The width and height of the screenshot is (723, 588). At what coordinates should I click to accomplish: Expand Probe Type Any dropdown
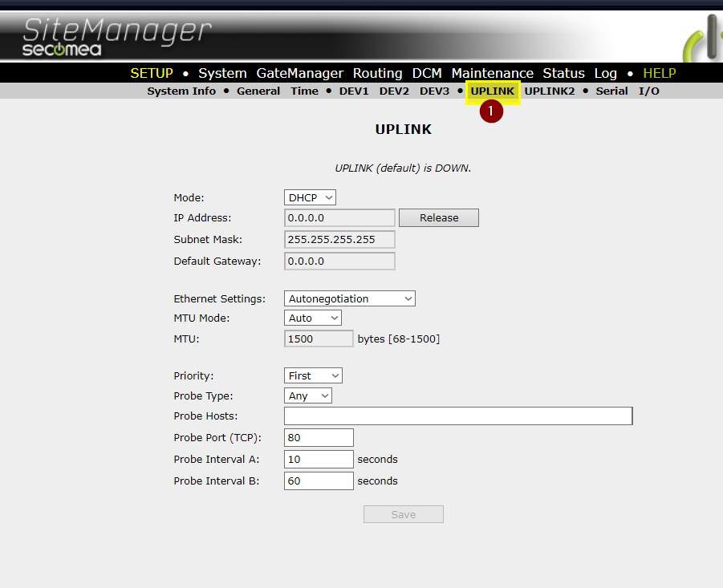pos(308,395)
